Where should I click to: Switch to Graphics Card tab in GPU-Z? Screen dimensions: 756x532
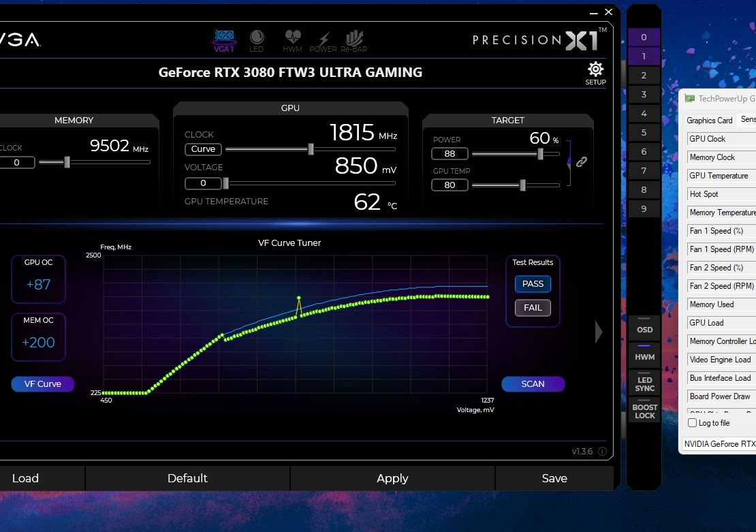(x=709, y=120)
